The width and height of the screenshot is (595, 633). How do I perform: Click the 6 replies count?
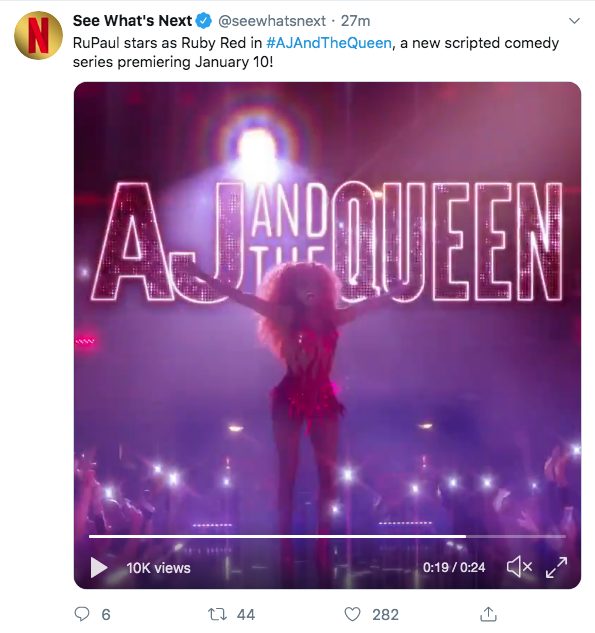pyautogui.click(x=106, y=615)
